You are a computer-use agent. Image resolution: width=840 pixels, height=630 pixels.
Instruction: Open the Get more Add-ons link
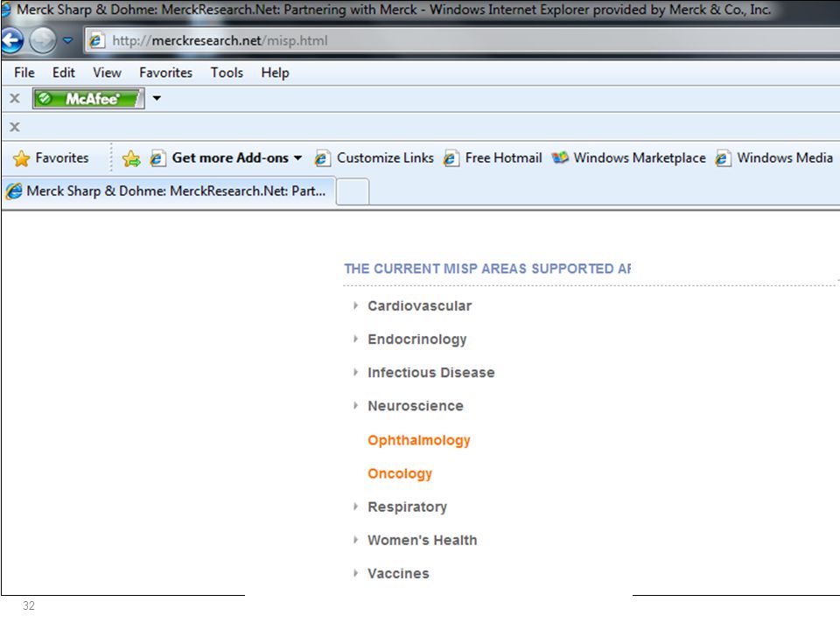pyautogui.click(x=230, y=158)
